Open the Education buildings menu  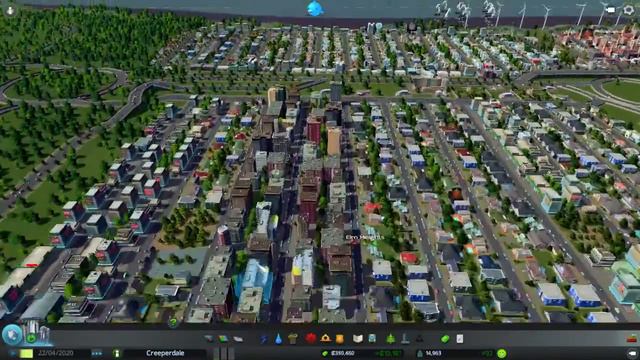click(358, 339)
